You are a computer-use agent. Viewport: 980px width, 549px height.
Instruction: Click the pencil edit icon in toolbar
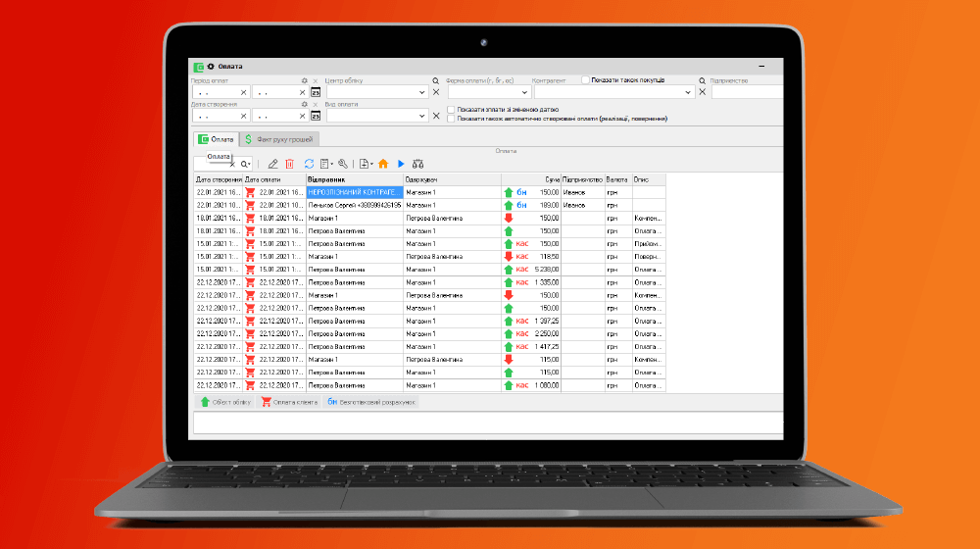click(273, 164)
